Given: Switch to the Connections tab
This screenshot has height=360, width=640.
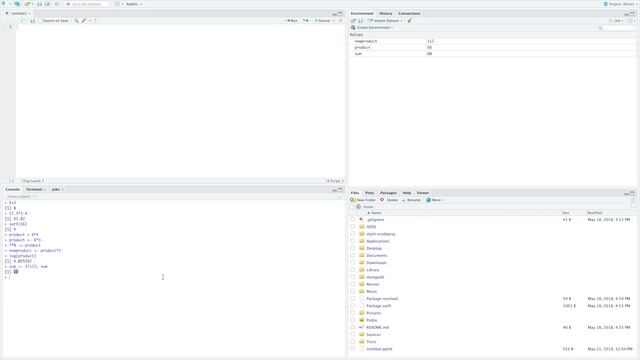Looking at the screenshot, I should [409, 13].
